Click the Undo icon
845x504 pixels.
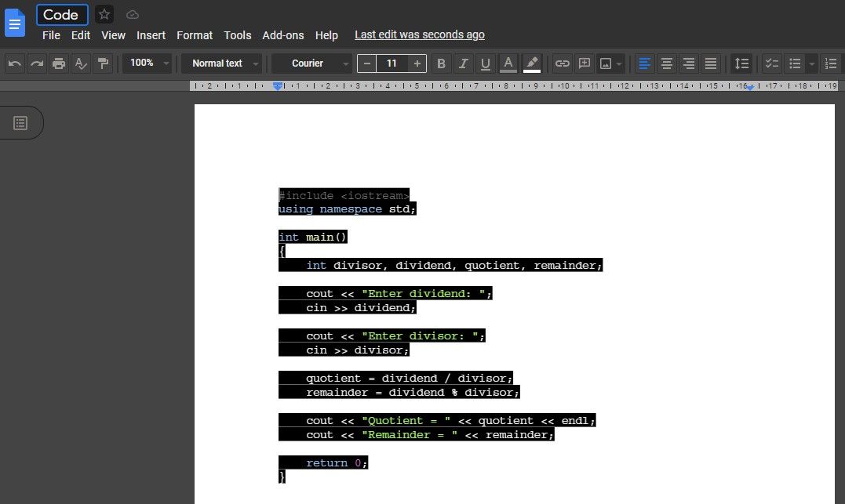[15, 63]
